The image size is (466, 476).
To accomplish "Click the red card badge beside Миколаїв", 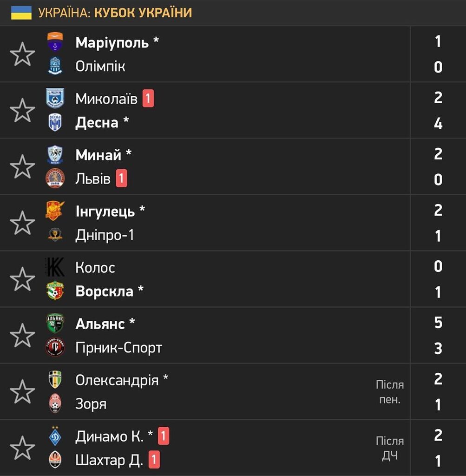I will pyautogui.click(x=148, y=99).
